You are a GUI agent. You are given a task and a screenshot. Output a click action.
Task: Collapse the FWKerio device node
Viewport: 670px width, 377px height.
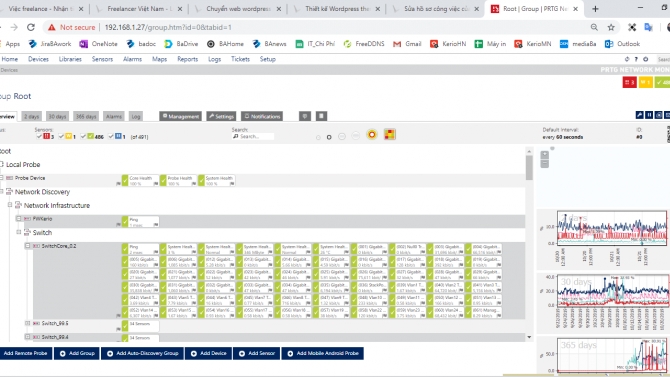click(19, 218)
